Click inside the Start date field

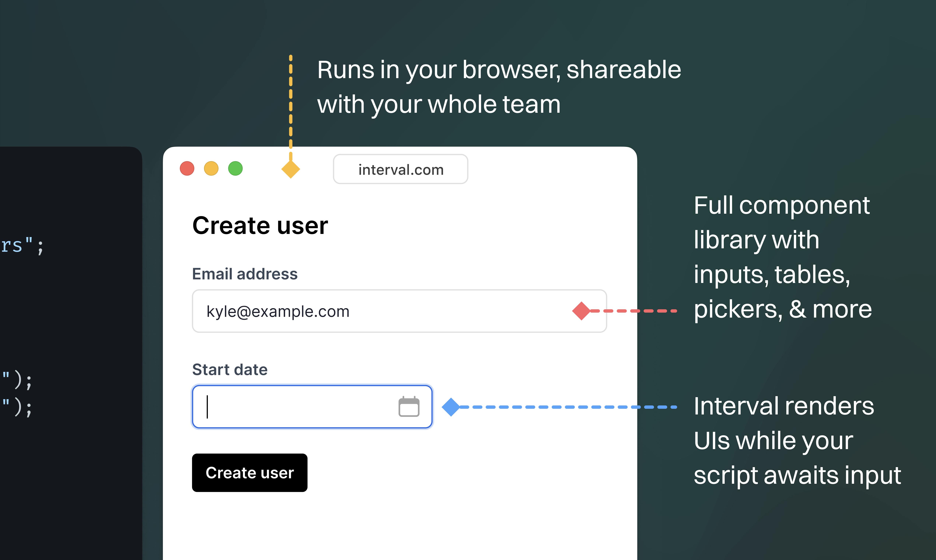(x=312, y=407)
